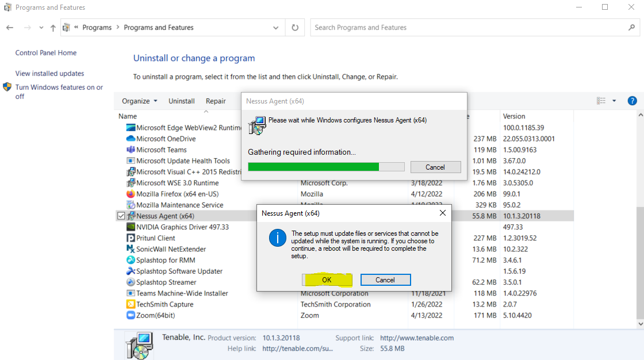The image size is (644, 360).
Task: Click the TechSmith Corporation publisher cell
Action: pos(336,305)
